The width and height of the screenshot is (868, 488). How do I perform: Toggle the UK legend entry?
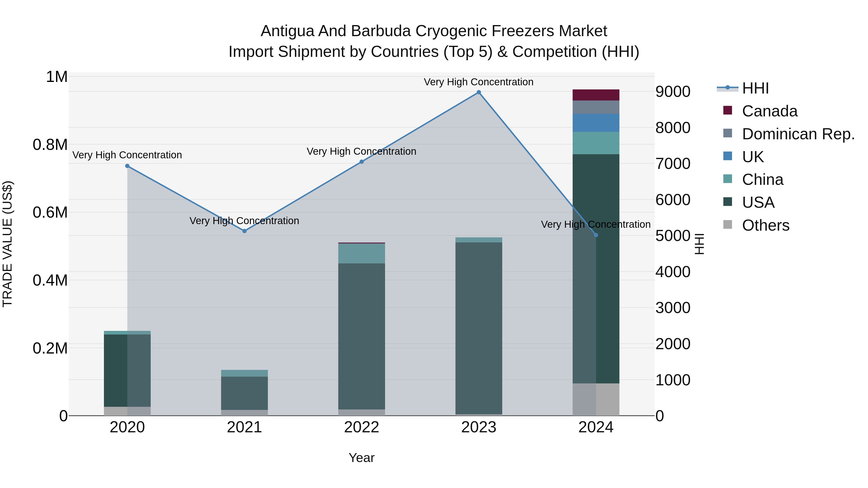point(743,157)
